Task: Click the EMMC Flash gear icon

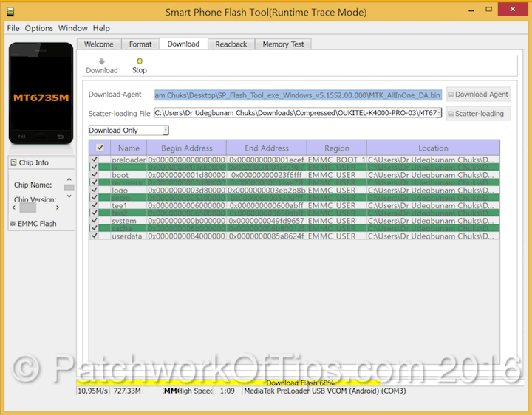Action: coord(13,224)
